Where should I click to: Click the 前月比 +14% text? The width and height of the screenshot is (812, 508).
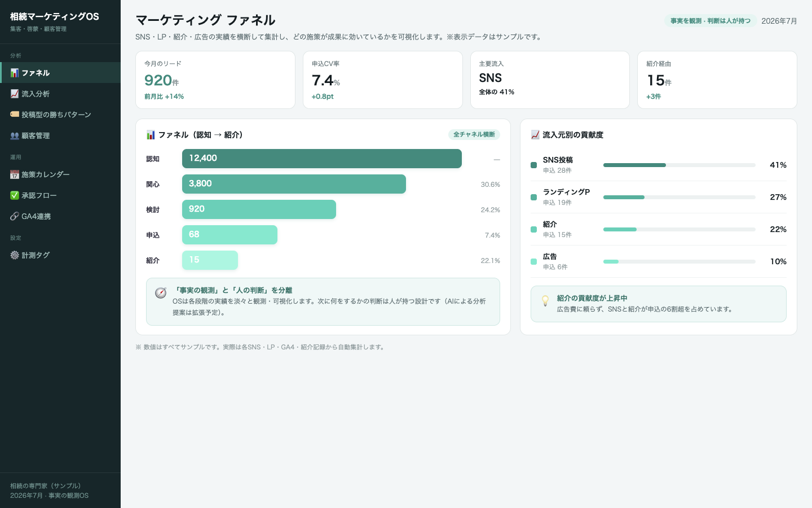click(x=164, y=97)
